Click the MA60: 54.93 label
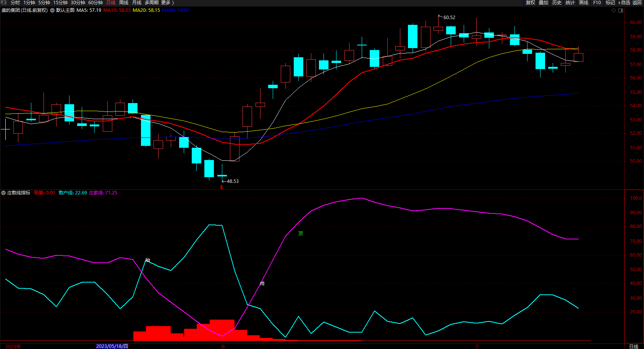Viewport: 644px width, 349px height. tap(176, 10)
